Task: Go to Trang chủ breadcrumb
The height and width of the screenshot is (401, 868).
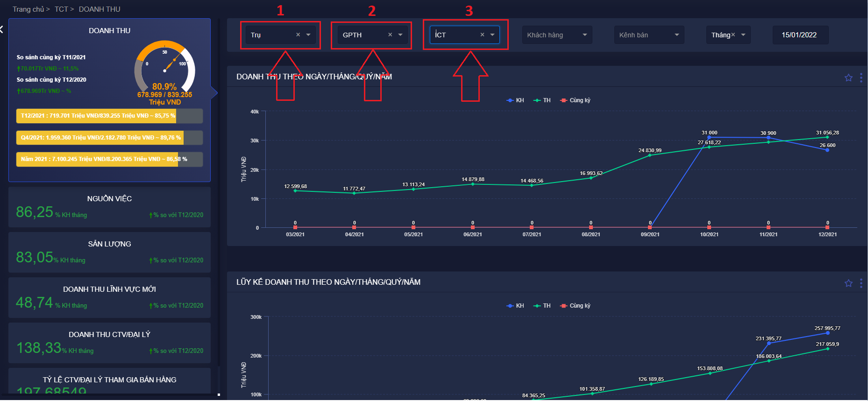Action: click(x=28, y=9)
